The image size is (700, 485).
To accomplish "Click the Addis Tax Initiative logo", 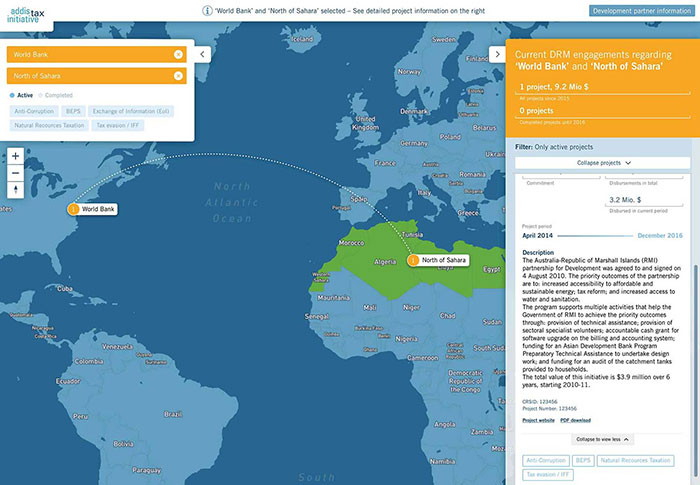I will point(25,15).
